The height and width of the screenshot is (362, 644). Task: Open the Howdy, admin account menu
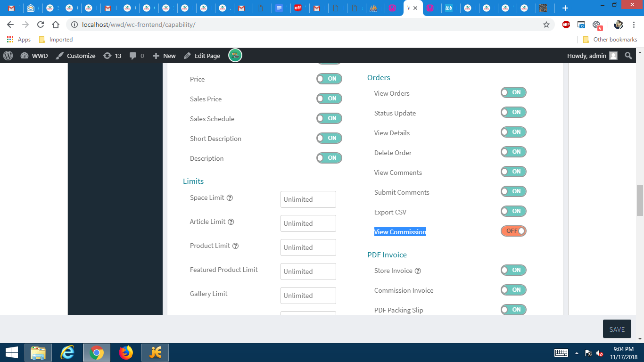(592, 56)
